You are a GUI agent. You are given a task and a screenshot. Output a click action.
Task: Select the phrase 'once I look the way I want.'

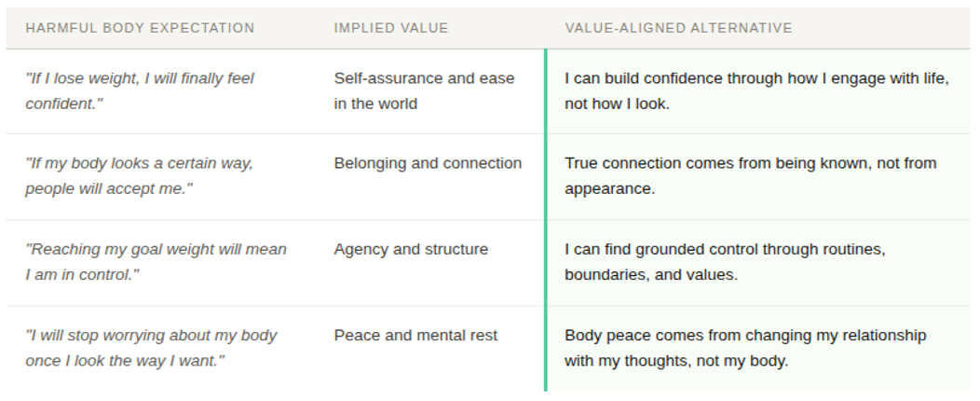point(125,360)
